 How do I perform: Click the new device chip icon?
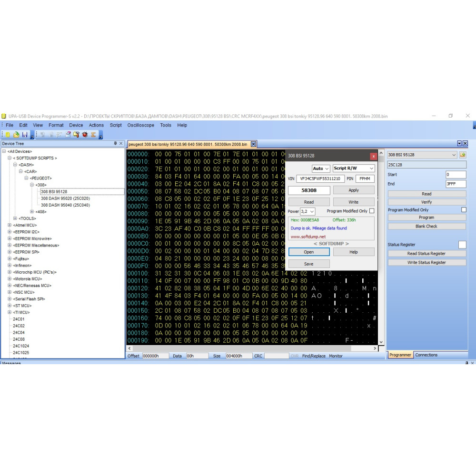8,135
